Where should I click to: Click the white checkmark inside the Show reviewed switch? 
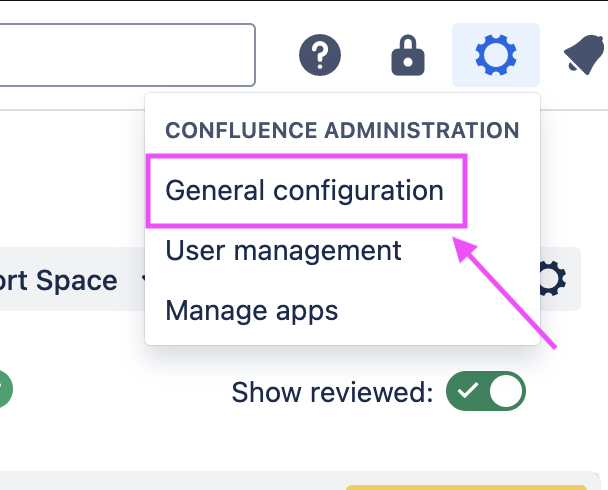click(x=465, y=392)
